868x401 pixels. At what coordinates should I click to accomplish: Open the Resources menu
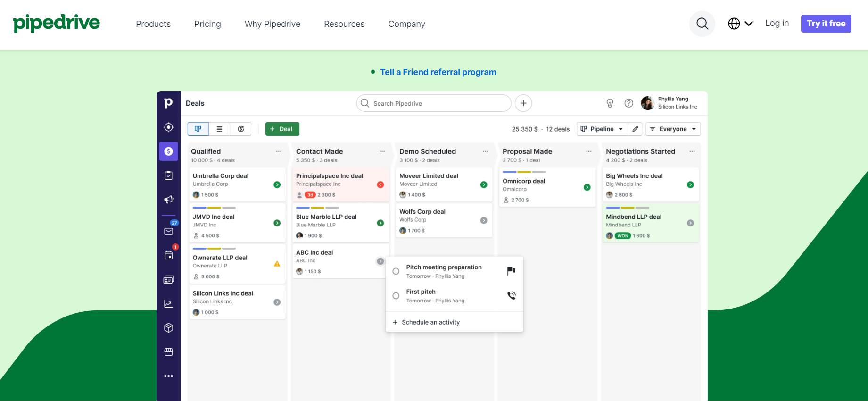point(344,24)
